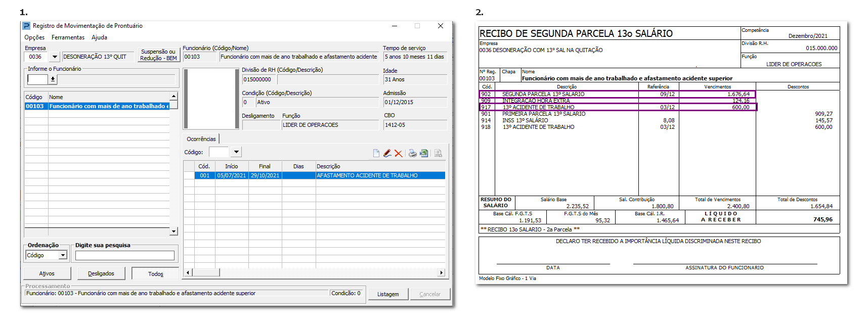Screen dimensions: 868x327
Task: Click SEGUNDA PARCELA 13º SALARIO line on receipt
Action: tap(543, 94)
